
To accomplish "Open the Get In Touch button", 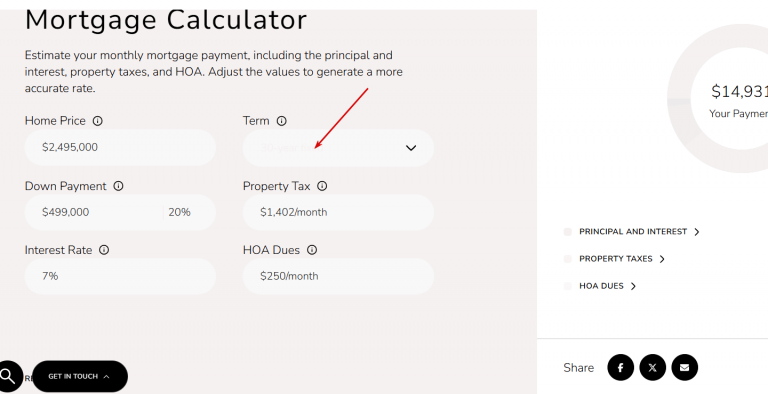I will 80,376.
